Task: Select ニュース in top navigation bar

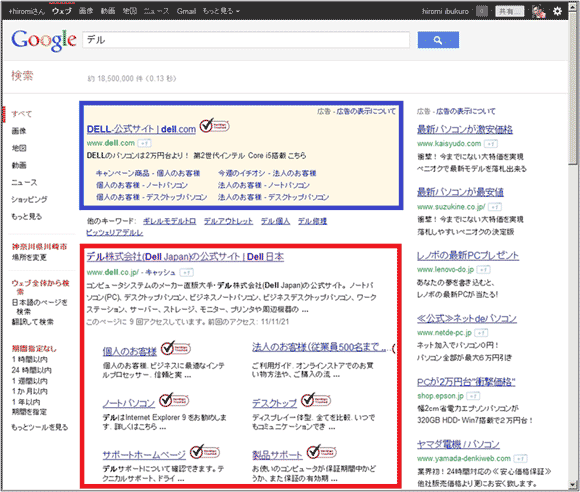Action: 156,11
